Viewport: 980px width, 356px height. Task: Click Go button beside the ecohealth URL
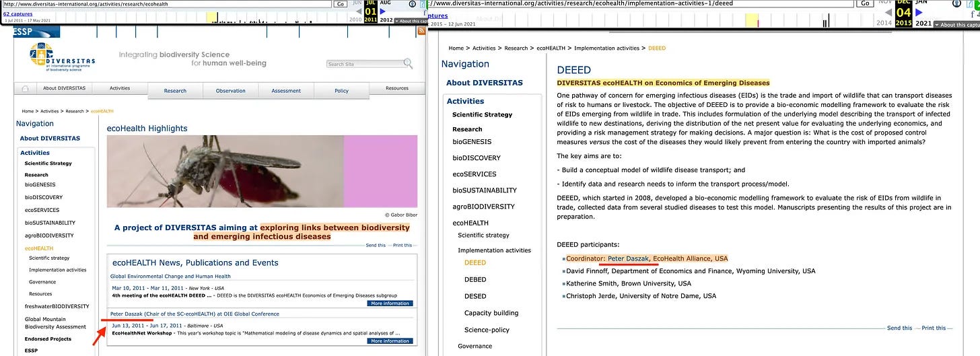(341, 4)
